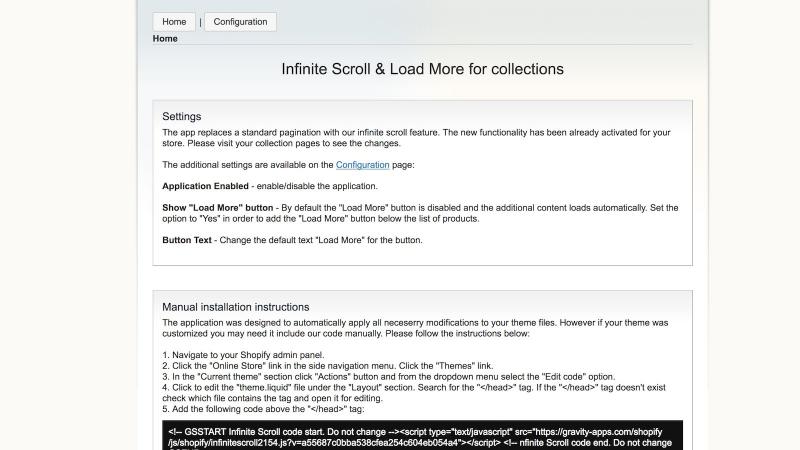Click paragraph about automatically applying theme modifications
800x450 pixels.
(415, 328)
